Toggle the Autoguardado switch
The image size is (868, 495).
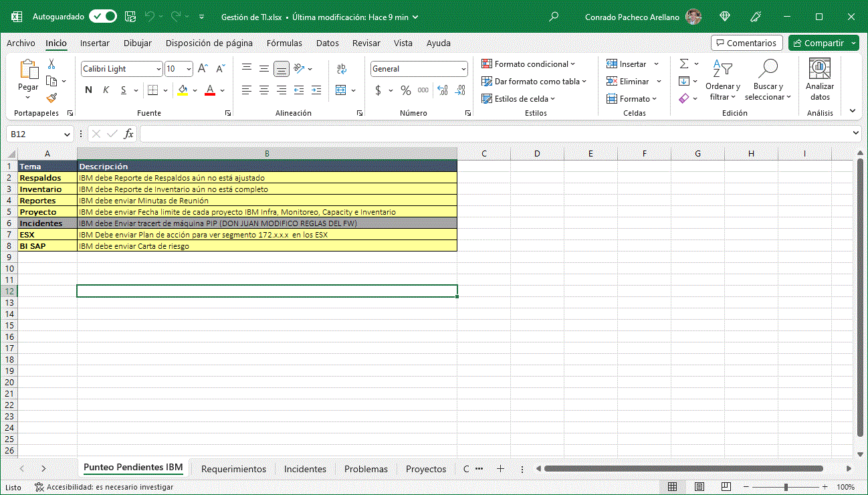[102, 17]
